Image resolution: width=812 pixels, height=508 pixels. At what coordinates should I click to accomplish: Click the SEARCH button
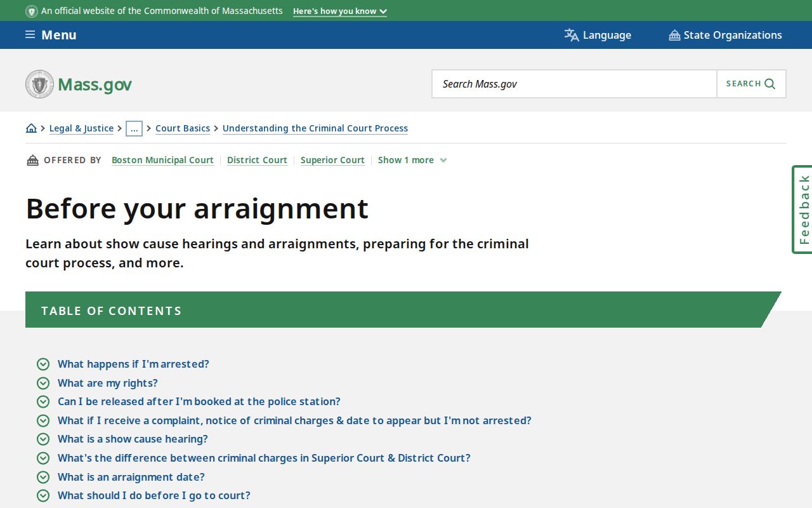[x=751, y=84]
